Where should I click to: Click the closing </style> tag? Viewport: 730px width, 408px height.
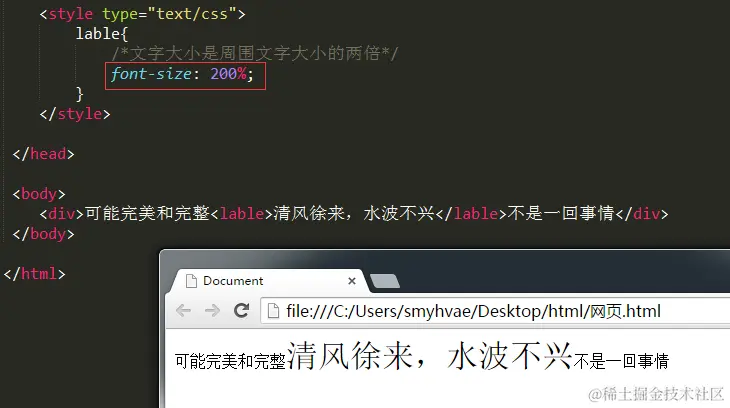(x=75, y=114)
